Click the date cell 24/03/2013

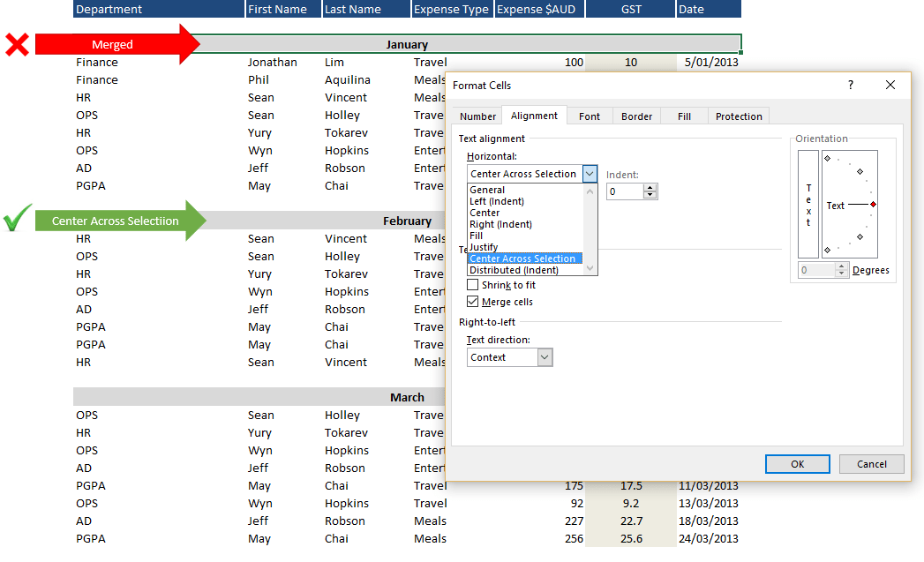point(708,538)
